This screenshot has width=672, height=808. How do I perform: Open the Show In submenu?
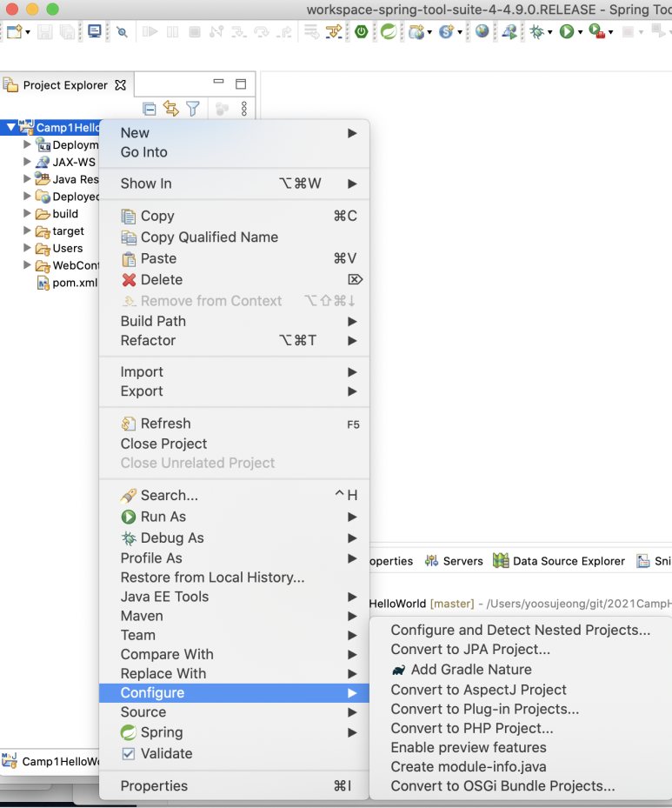pos(235,184)
